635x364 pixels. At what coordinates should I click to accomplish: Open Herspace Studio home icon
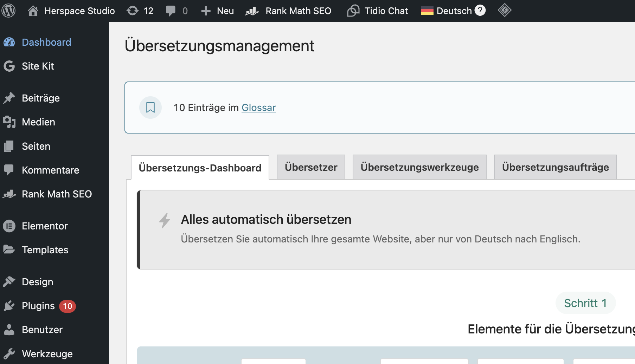point(33,11)
